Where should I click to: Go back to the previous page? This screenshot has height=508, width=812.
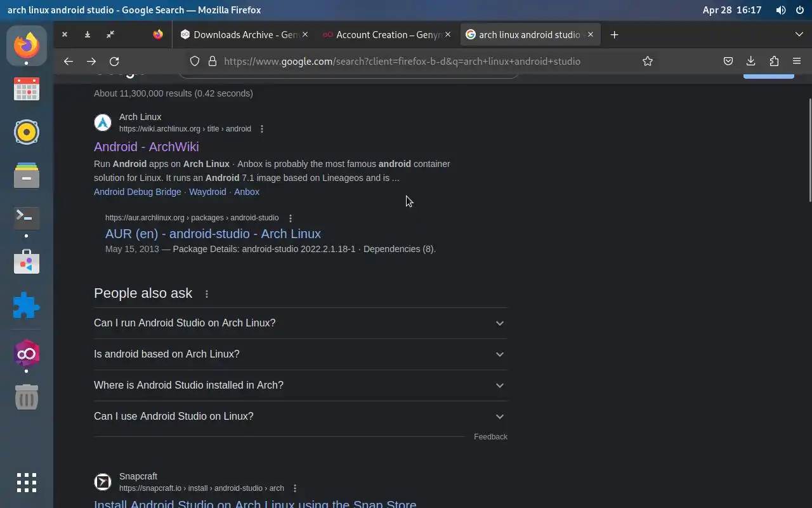(x=69, y=61)
